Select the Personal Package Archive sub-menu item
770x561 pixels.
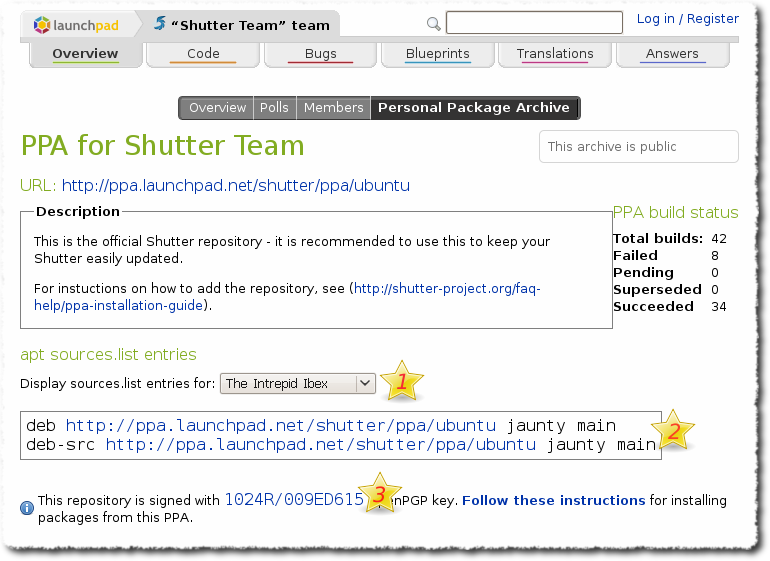[474, 108]
